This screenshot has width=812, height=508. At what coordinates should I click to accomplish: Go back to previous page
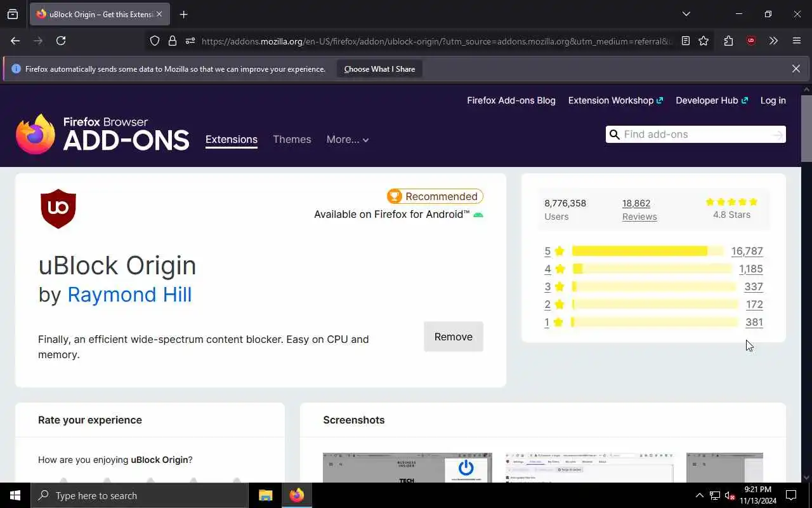(x=15, y=41)
